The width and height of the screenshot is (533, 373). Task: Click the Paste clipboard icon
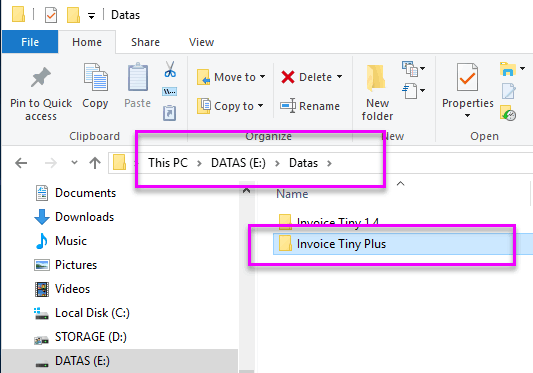[x=138, y=77]
